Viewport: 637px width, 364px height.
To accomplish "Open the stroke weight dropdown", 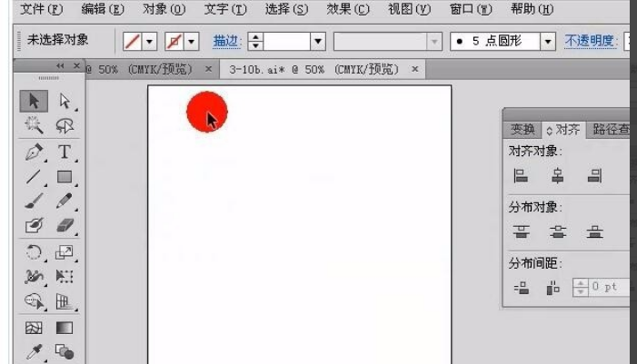I will pos(318,42).
